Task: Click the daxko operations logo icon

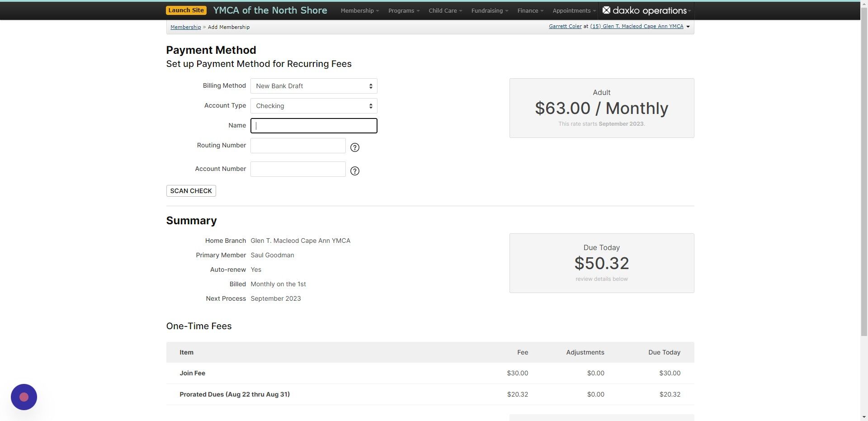Action: click(x=606, y=10)
